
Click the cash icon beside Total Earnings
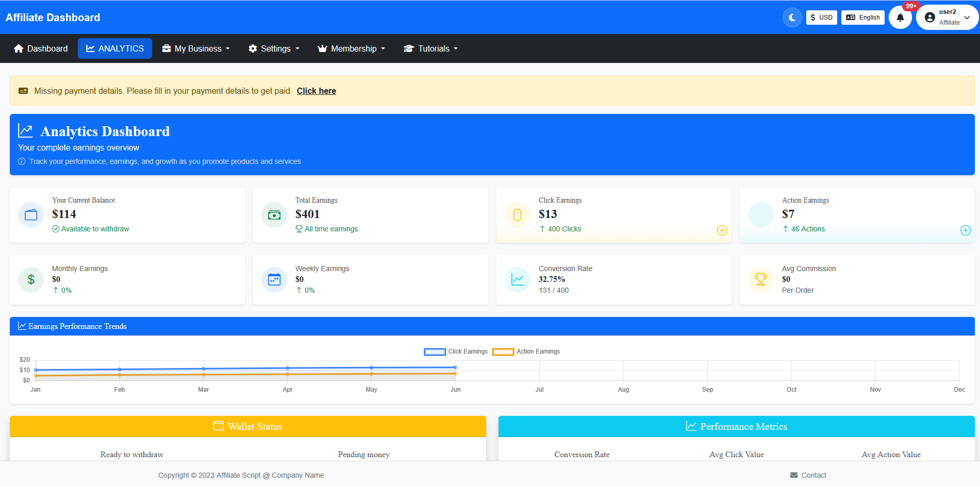tap(274, 215)
